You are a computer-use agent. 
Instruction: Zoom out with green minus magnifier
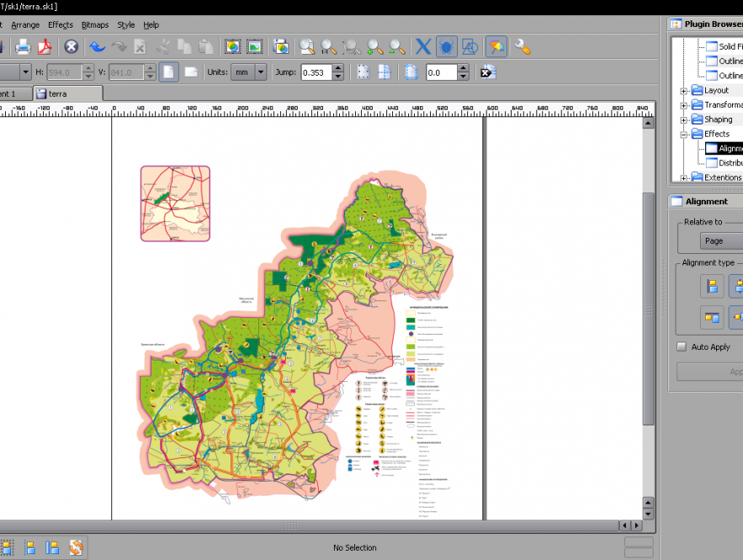[x=396, y=47]
